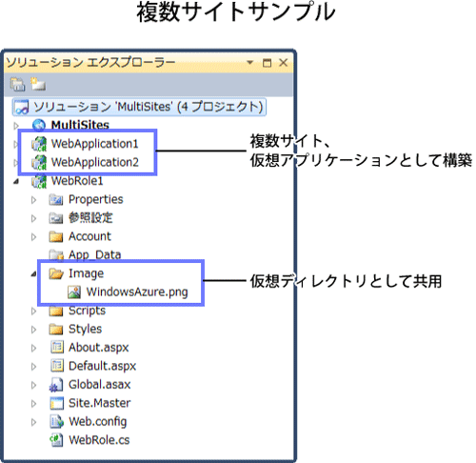Click the WebRole.cs C# file icon
The image size is (476, 463).
(x=56, y=440)
